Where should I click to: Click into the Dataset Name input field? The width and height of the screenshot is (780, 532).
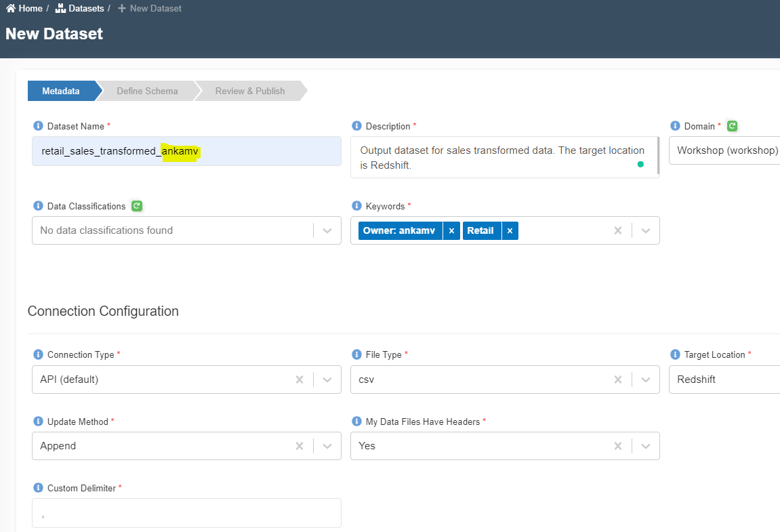186,151
